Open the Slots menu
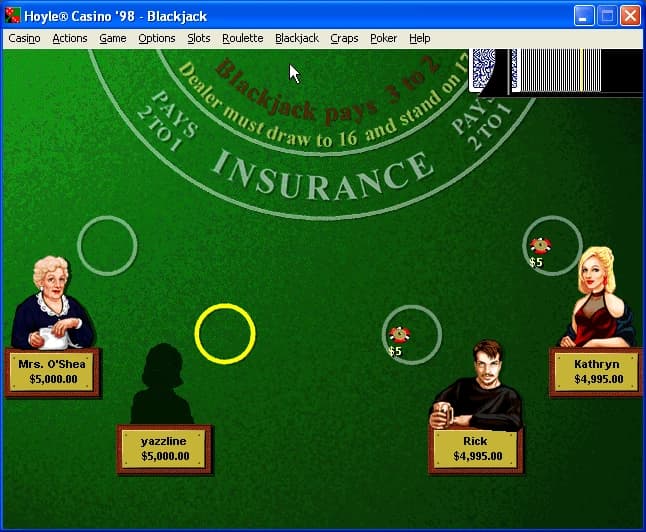 click(x=199, y=38)
